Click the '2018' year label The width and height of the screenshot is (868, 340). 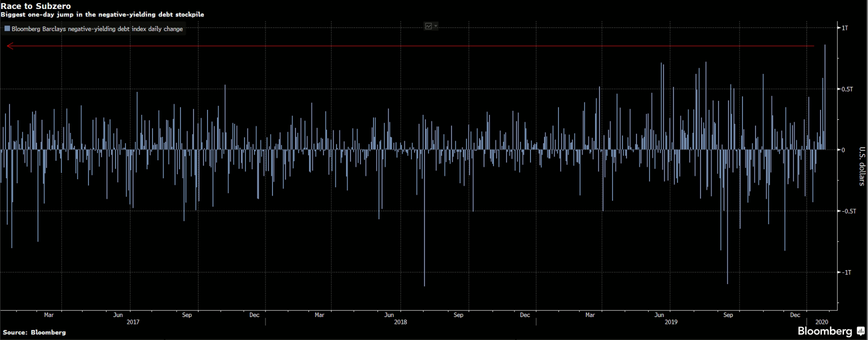pyautogui.click(x=400, y=322)
